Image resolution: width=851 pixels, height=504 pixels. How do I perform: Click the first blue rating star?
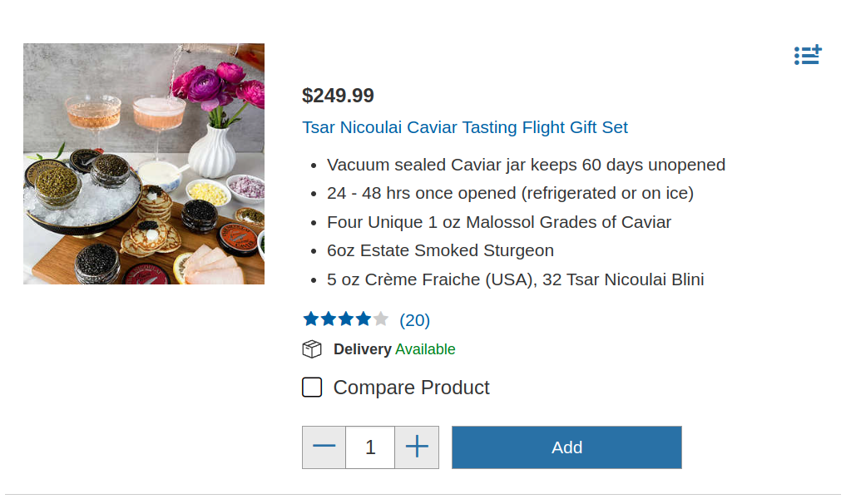click(x=311, y=319)
